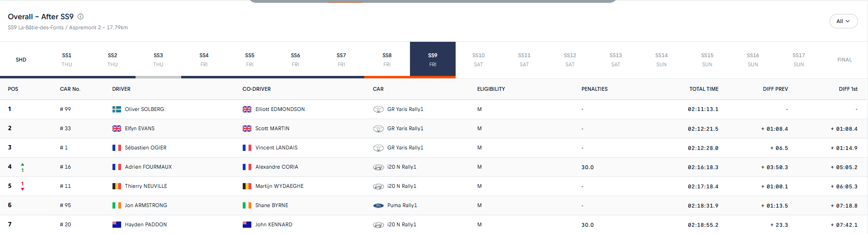Click driver name Elfyn EVANS

[x=140, y=129]
